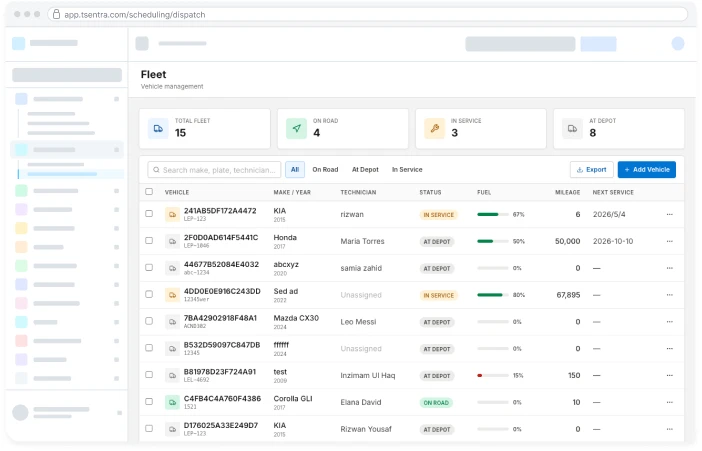Open row actions menu for Rizwan Yousaf row
The width and height of the screenshot is (702, 451).
click(670, 430)
